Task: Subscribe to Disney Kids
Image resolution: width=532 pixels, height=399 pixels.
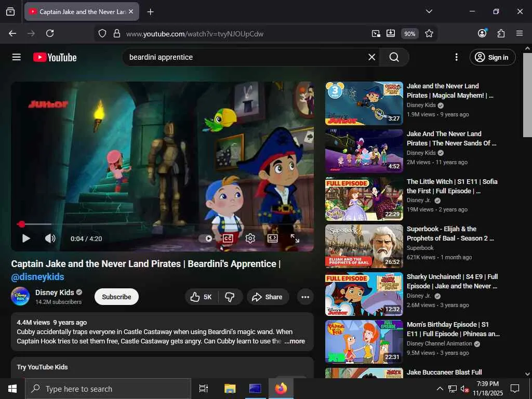Action: pos(116,297)
